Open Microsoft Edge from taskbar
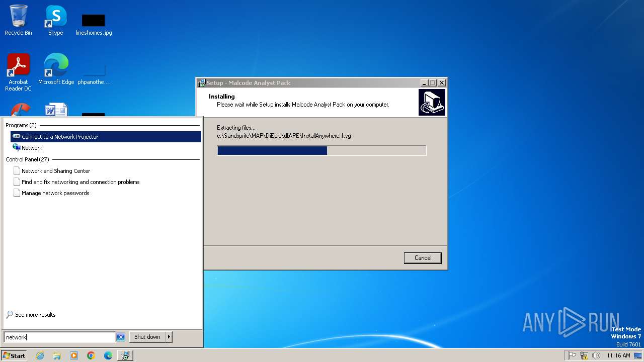 coord(108,355)
